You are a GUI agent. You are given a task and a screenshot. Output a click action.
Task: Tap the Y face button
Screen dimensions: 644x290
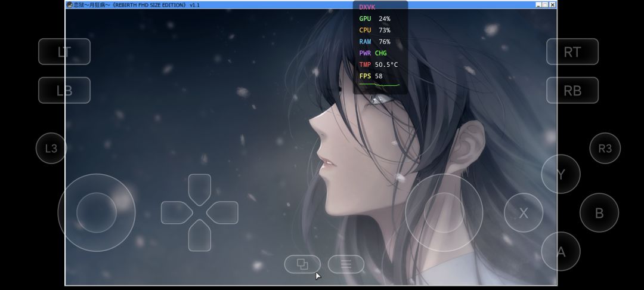point(561,174)
